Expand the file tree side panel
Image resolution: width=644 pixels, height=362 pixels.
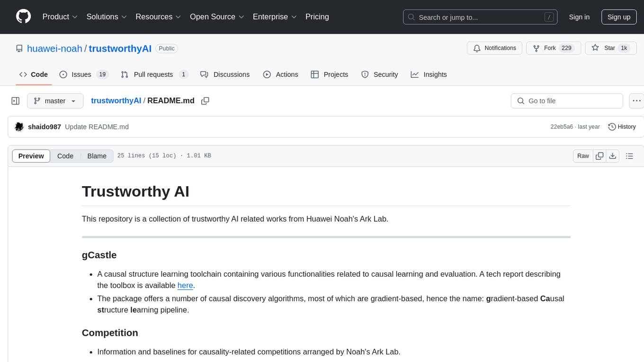[x=16, y=101]
